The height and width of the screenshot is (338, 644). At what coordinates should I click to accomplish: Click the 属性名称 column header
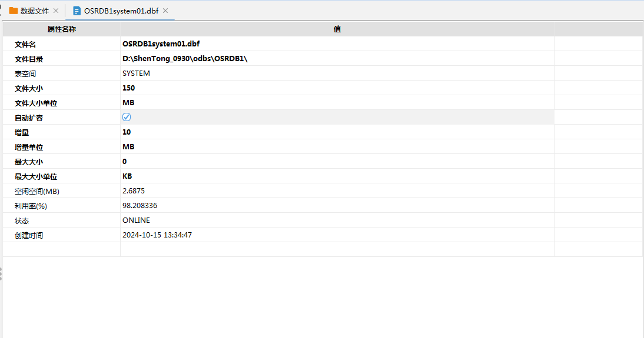[x=62, y=29]
